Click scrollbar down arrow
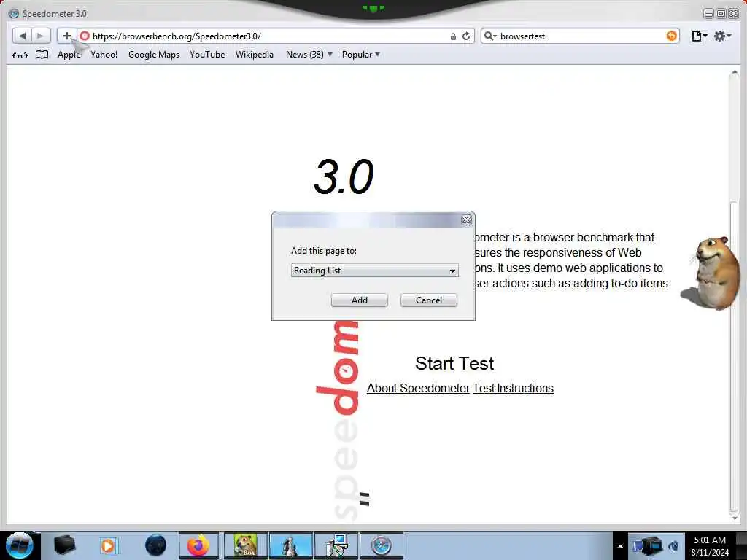The height and width of the screenshot is (560, 747). (734, 517)
